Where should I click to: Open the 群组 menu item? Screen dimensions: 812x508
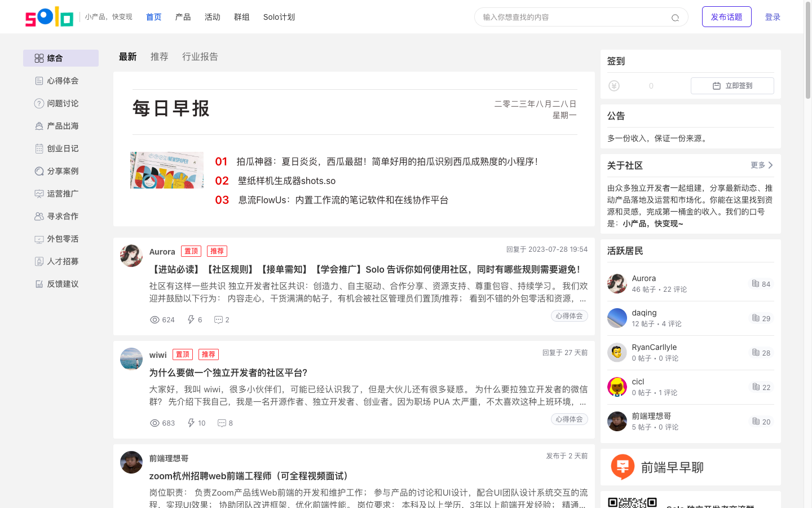(x=241, y=17)
